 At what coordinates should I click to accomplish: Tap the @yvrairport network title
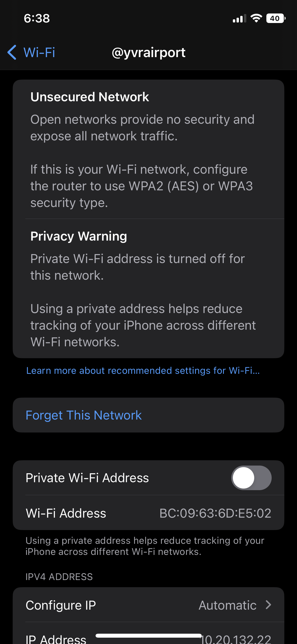[149, 52]
